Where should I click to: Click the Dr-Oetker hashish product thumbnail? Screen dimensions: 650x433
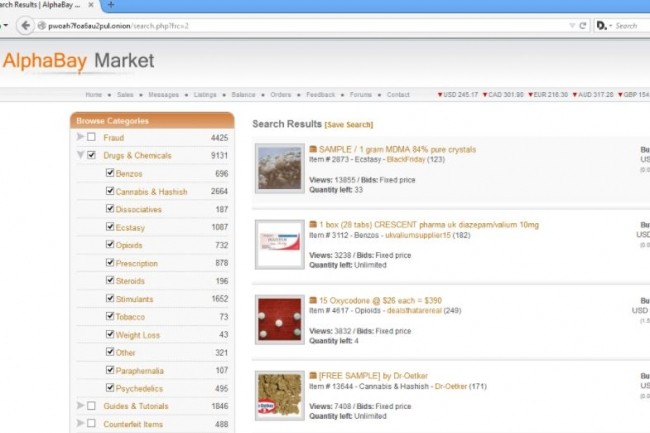coord(280,395)
